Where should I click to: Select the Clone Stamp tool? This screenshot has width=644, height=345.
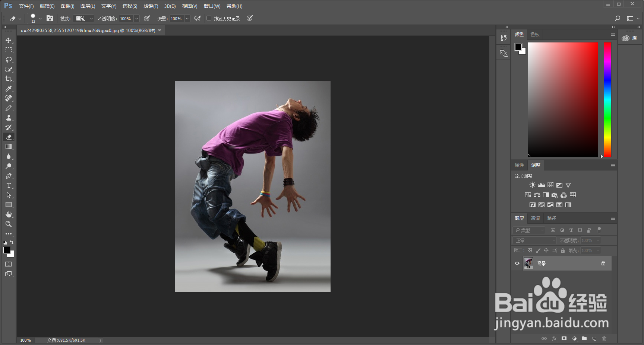(x=9, y=118)
